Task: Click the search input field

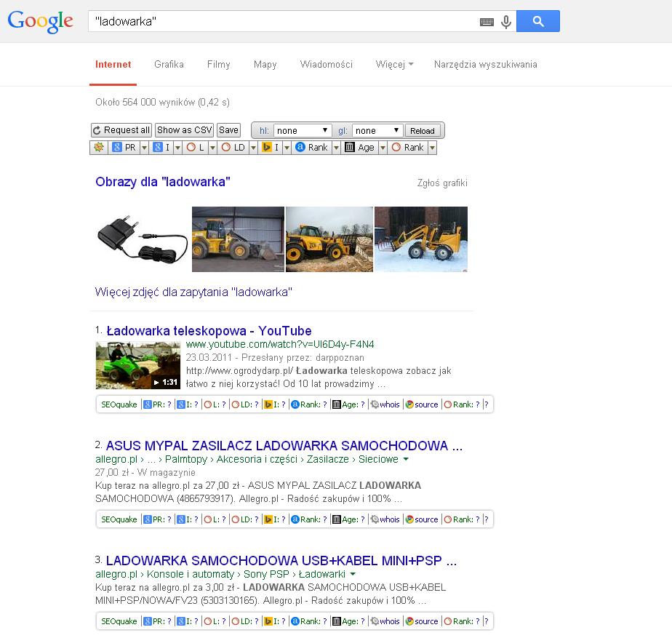Action: tap(283, 21)
